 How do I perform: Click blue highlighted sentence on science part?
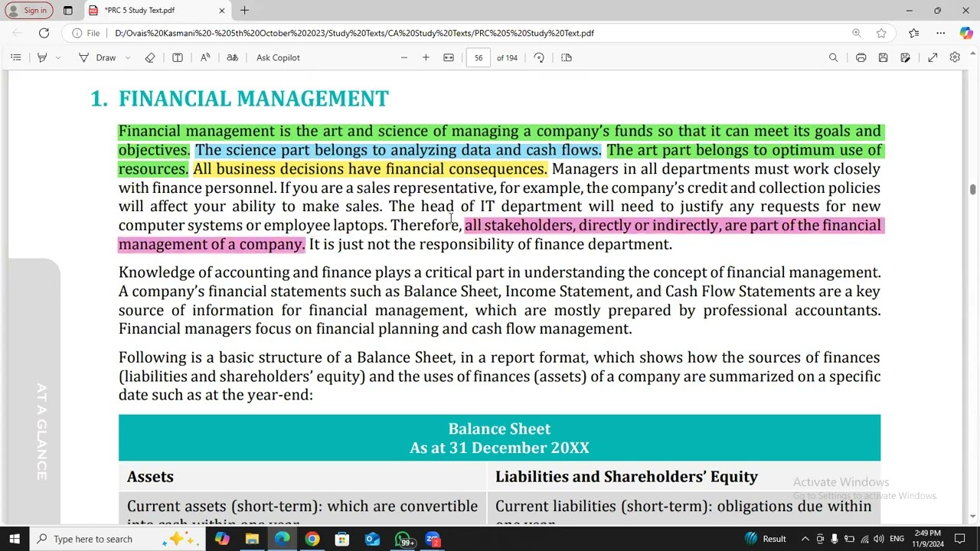click(397, 150)
